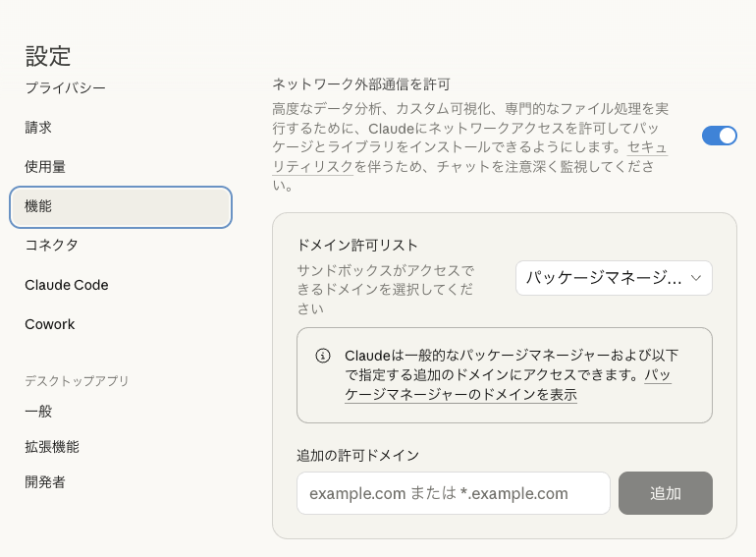Screen dimensions: 756x557
Task: Open the プライバシー settings section
Action: [x=66, y=88]
